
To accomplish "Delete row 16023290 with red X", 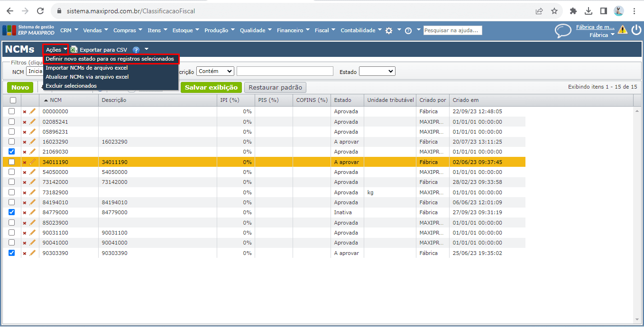I will pos(25,142).
